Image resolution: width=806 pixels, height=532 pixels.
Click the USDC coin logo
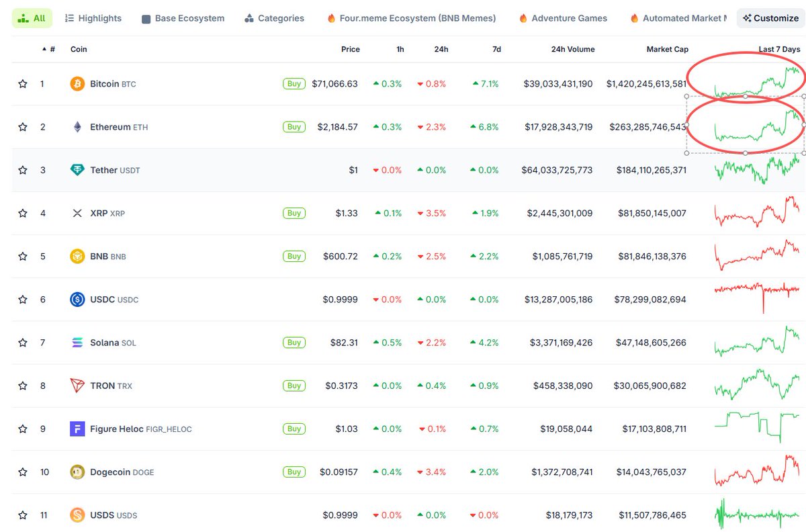pyautogui.click(x=78, y=300)
